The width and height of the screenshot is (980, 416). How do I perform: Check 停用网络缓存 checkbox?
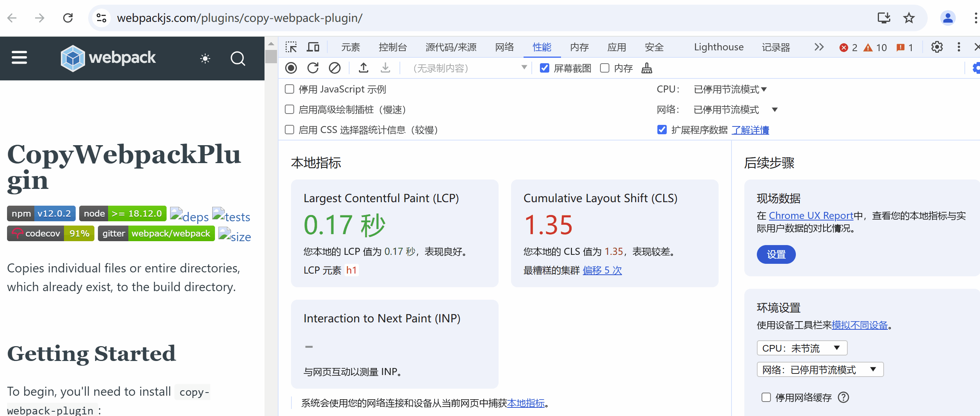[766, 397]
